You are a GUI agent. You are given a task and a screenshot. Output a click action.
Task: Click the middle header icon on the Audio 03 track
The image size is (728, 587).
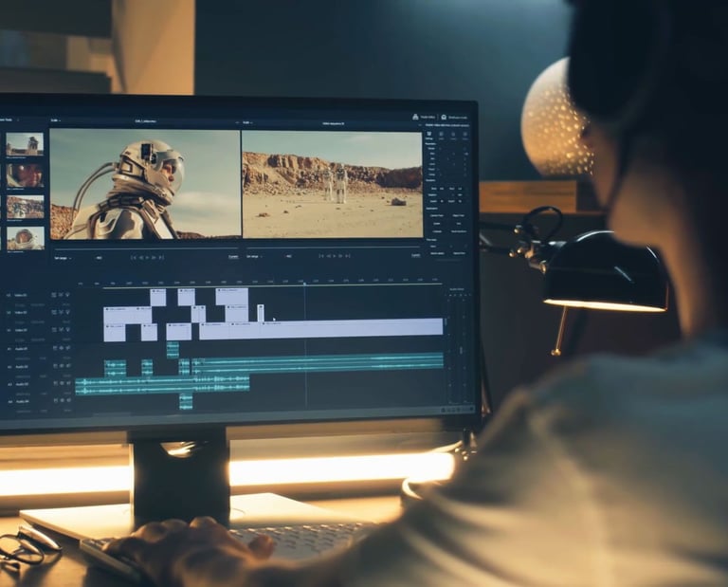click(62, 384)
